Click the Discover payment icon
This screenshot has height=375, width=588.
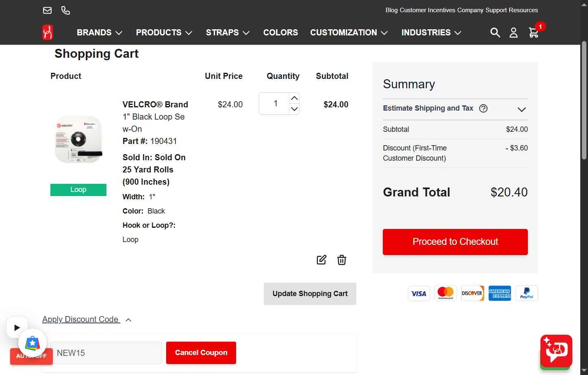[x=473, y=293]
